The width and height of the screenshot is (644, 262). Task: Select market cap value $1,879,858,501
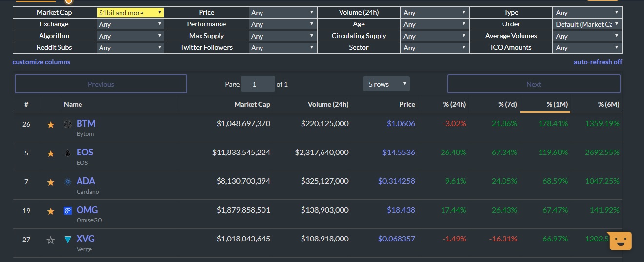click(x=243, y=210)
